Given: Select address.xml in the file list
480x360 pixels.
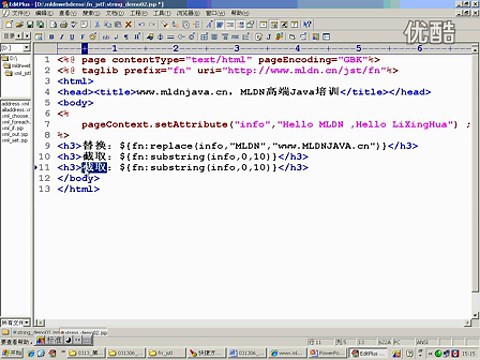Looking at the screenshot, I should (x=15, y=104).
